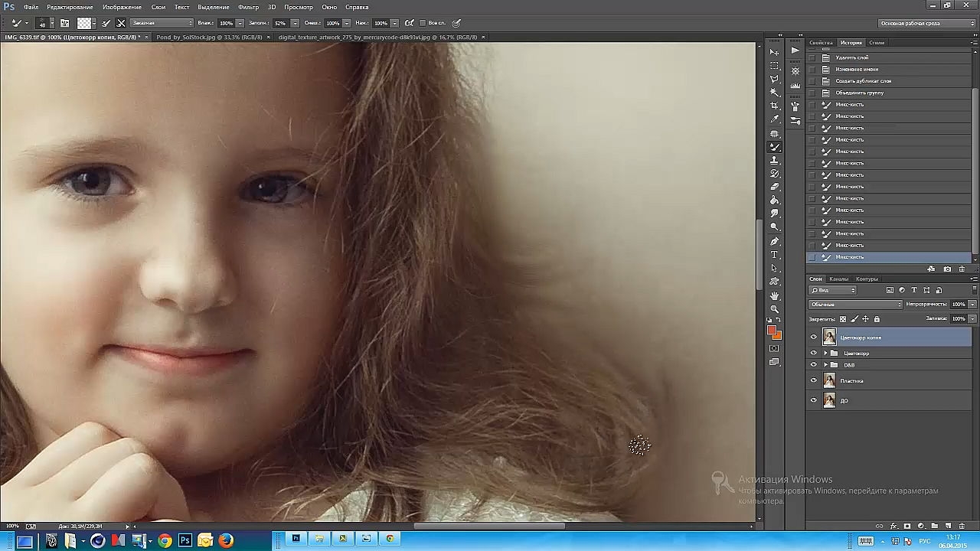Open Chrome from the taskbar
Image resolution: width=980 pixels, height=551 pixels.
tap(165, 541)
